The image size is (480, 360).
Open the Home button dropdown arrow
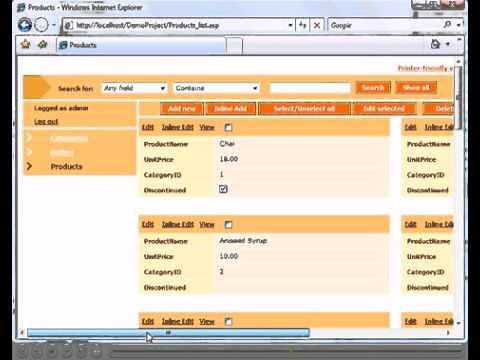coord(448,44)
